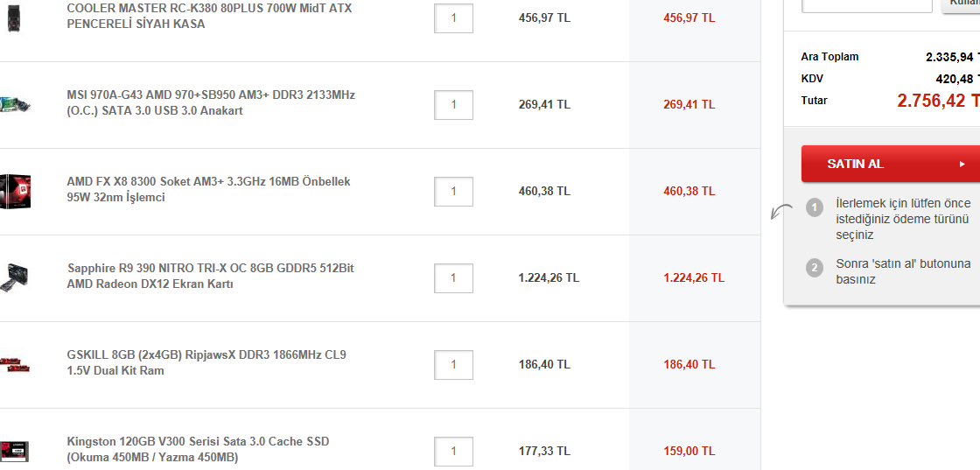Image resolution: width=980 pixels, height=470 pixels.
Task: Click the Cooler Master case product thumbnail
Action: pyautogui.click(x=14, y=18)
